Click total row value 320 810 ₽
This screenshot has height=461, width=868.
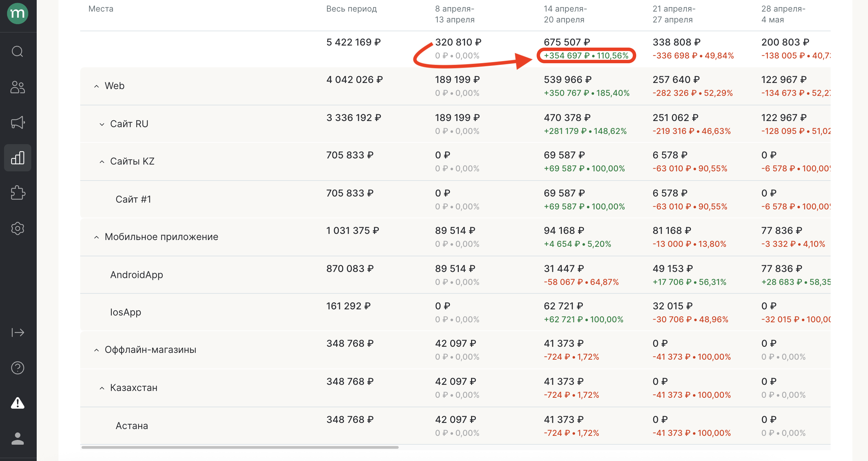[x=458, y=42]
